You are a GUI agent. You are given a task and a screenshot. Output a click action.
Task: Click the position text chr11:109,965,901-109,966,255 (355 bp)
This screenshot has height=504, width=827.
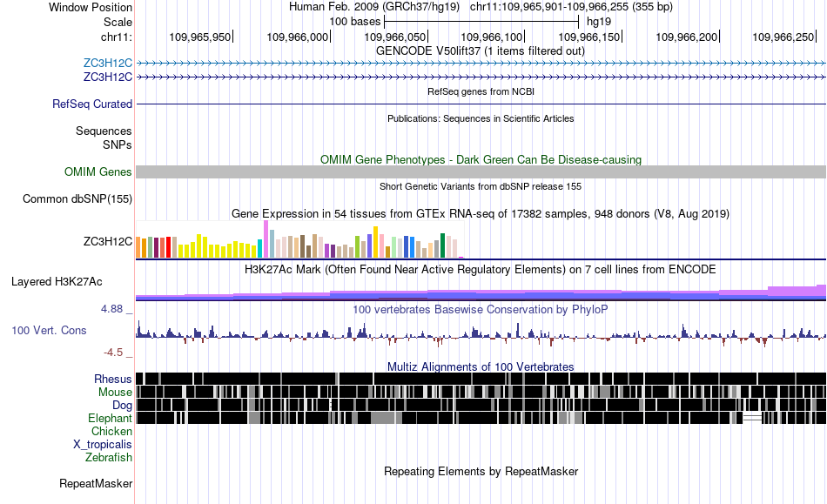[x=571, y=7]
